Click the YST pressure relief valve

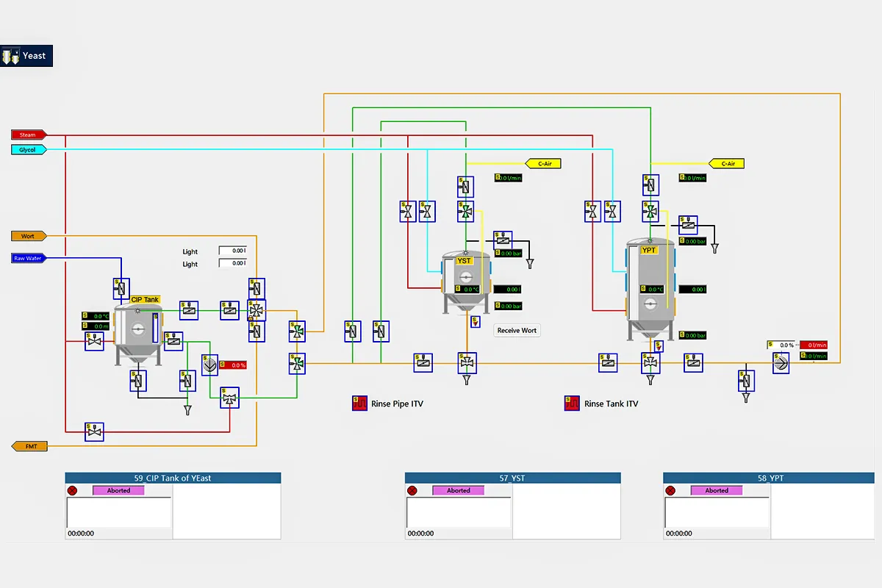tap(503, 239)
